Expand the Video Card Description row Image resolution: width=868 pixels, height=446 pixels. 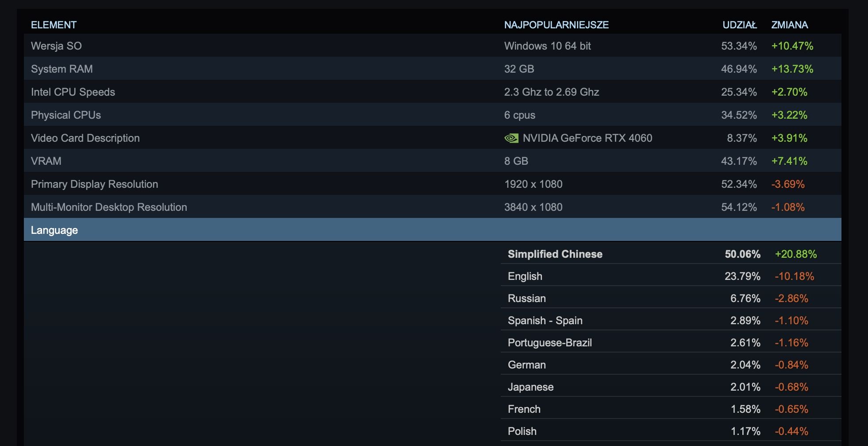pos(85,138)
